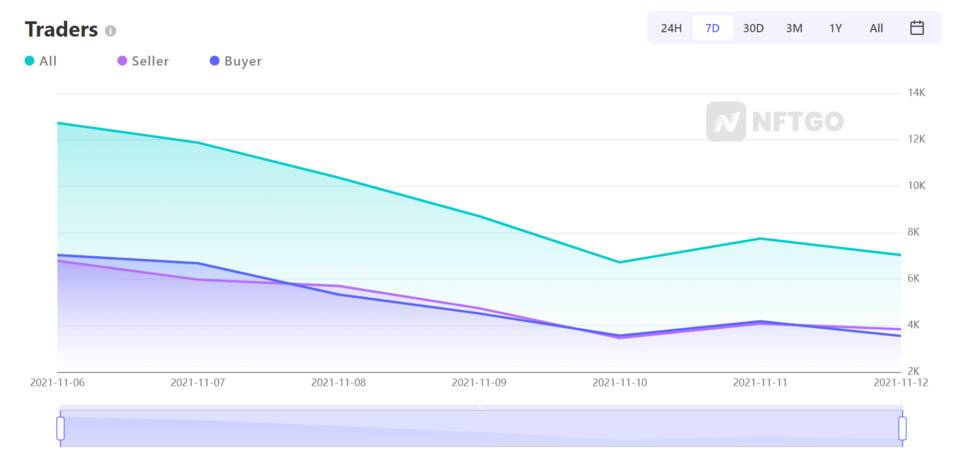Toggle the All series teal legend dot
The height and width of the screenshot is (473, 960).
(29, 61)
